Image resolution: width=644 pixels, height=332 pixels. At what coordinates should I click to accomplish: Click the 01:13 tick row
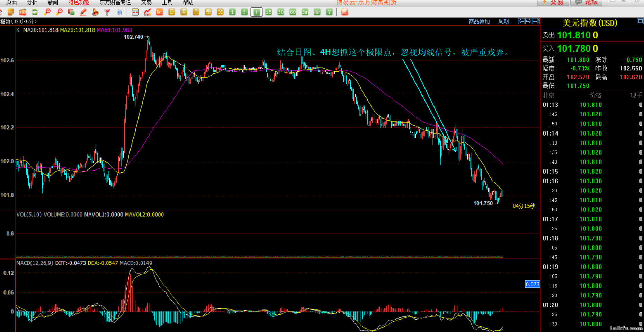pyautogui.click(x=592, y=105)
